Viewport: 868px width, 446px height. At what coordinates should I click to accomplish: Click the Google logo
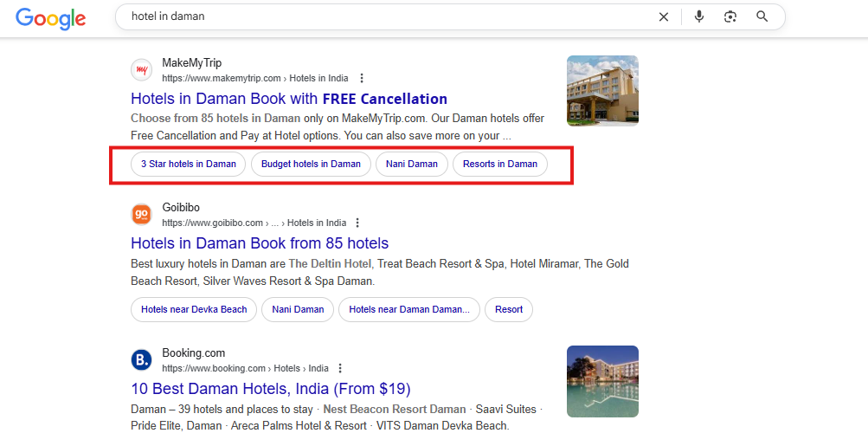50,17
